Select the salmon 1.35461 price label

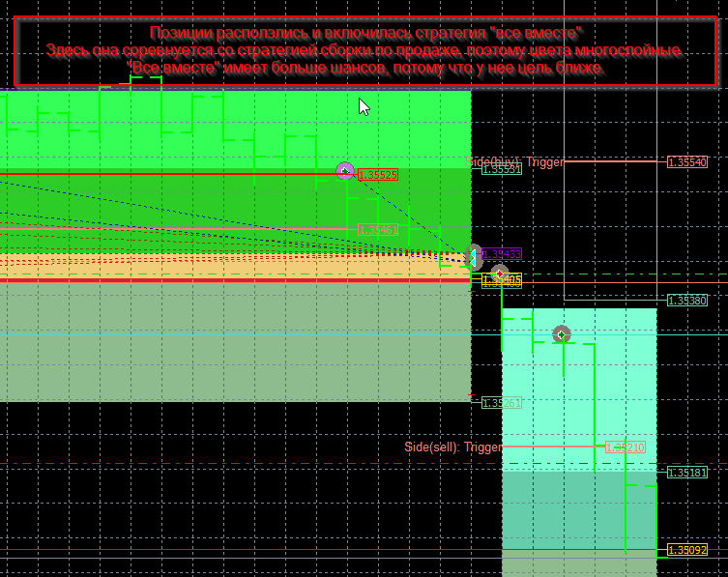pyautogui.click(x=378, y=230)
